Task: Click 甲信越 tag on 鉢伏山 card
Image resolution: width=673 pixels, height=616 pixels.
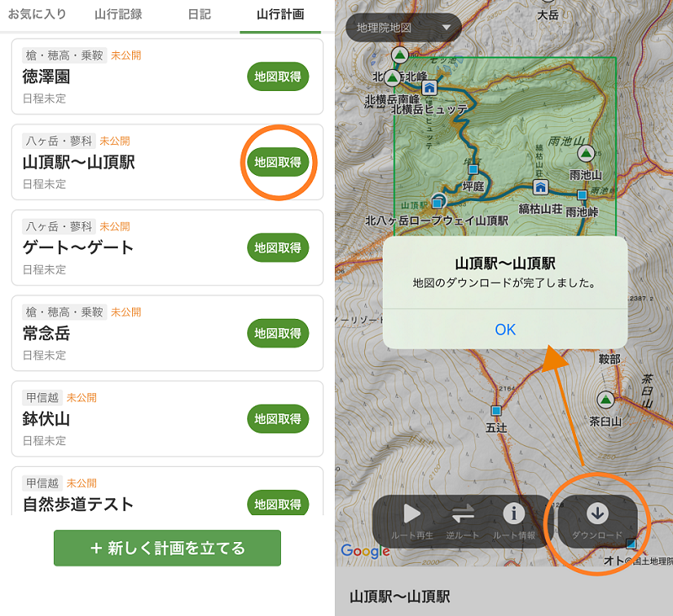Action: (42, 397)
